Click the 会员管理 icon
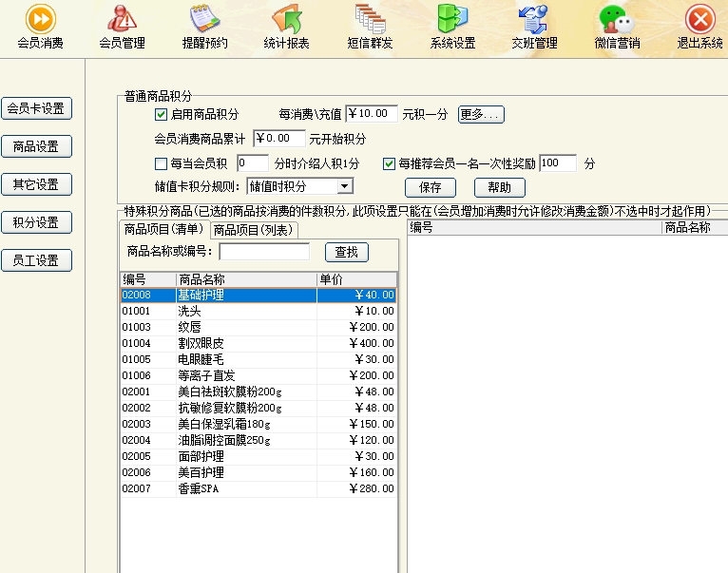 [x=122, y=19]
